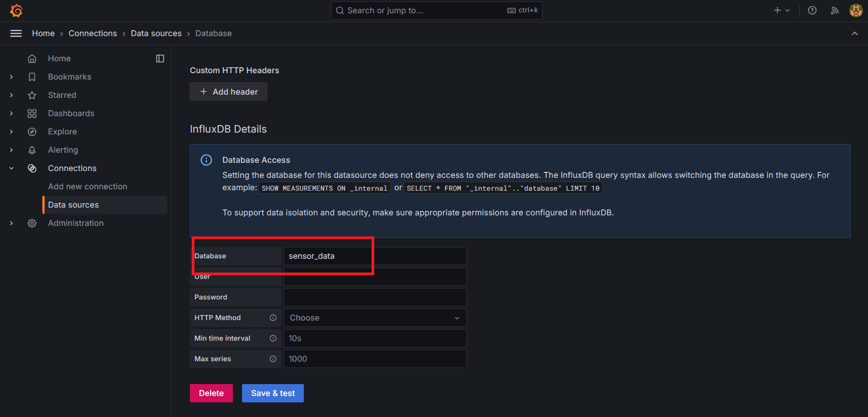Click the Grafana logo icon
Screen dimensions: 868x417
coord(16,11)
